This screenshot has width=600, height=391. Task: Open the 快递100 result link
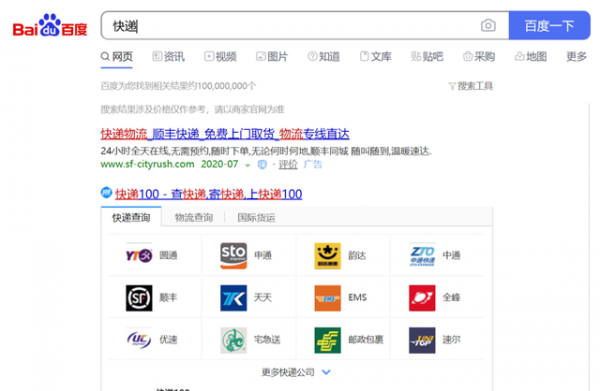pos(209,194)
